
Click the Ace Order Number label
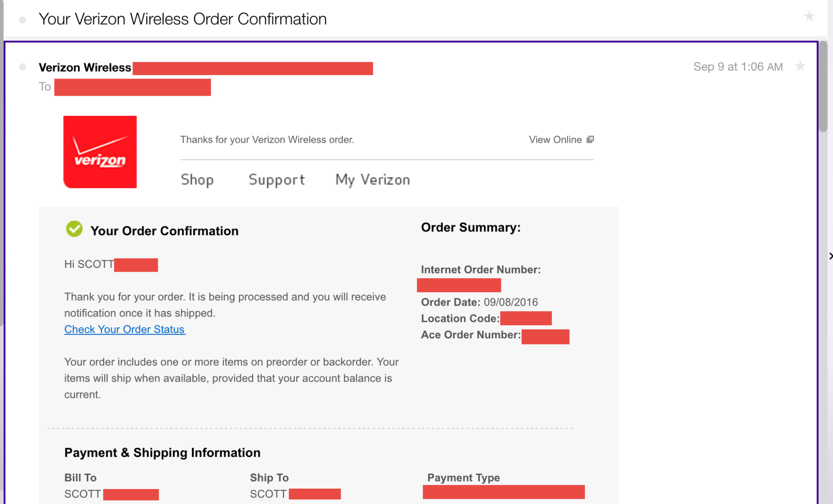[471, 335]
